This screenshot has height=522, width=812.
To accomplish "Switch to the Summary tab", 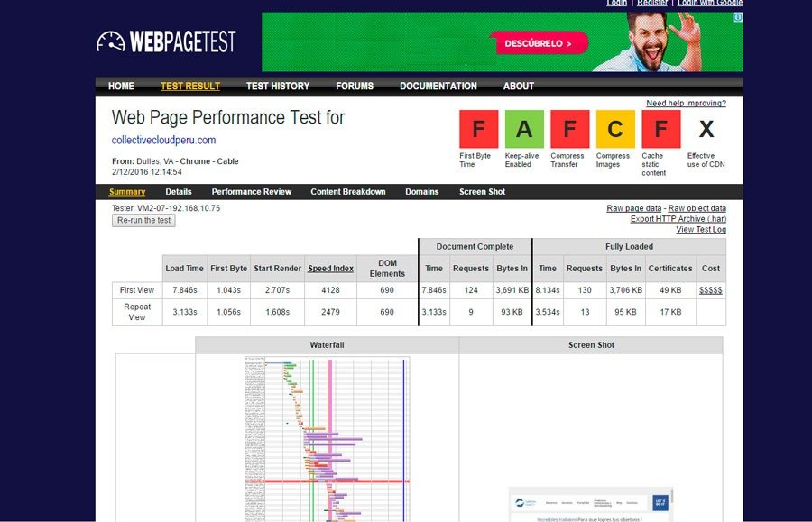I will tap(127, 192).
